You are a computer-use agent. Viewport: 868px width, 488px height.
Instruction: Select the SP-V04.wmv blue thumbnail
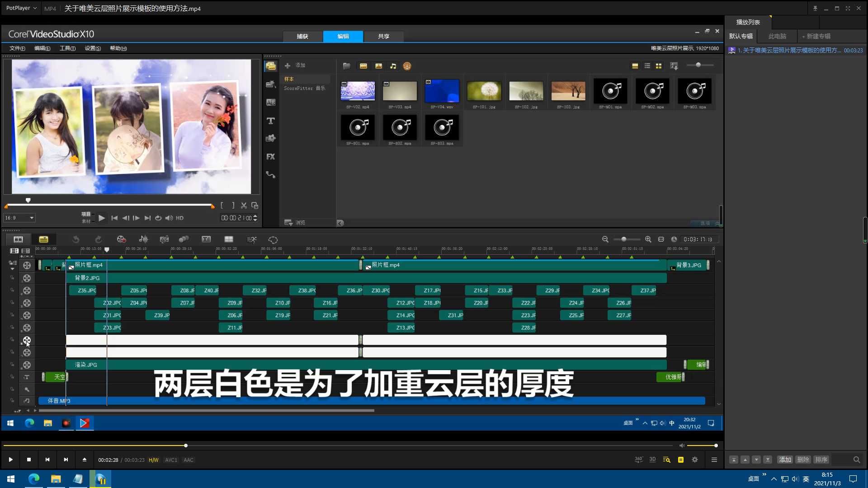tap(442, 90)
